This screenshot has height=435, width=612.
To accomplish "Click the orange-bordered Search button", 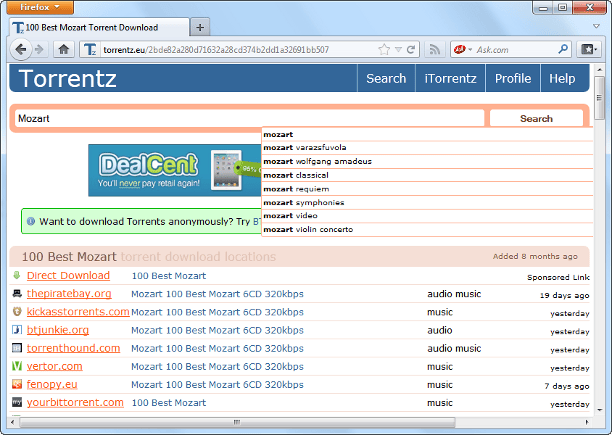I will pos(536,118).
